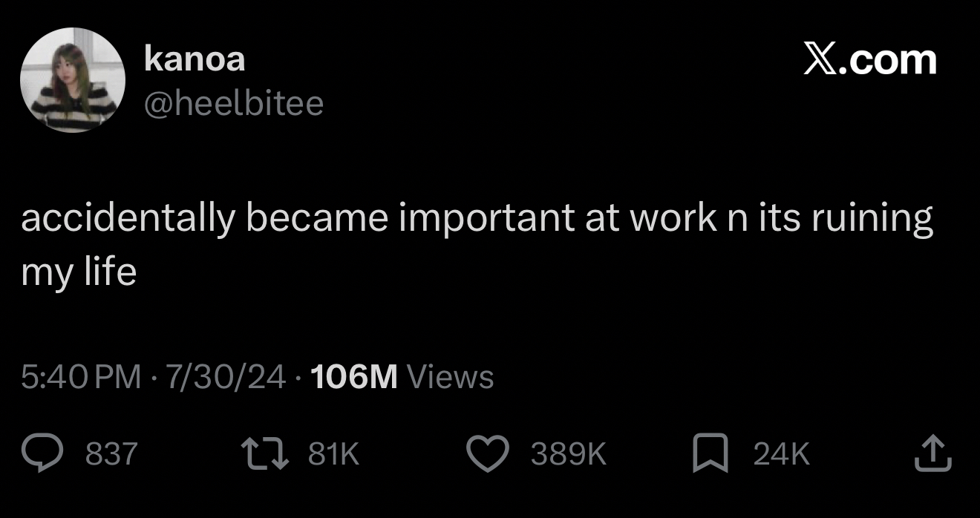The height and width of the screenshot is (518, 980).
Task: Click the display name kanoa
Action: [x=195, y=59]
